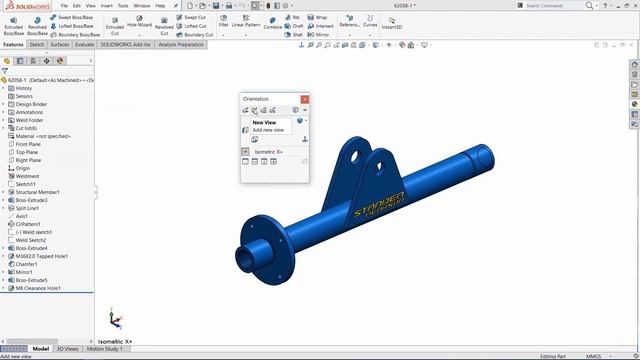Open SOLIDWORKS Resources home in task pane
Viewport: 640px width, 360px height.
(x=634, y=64)
